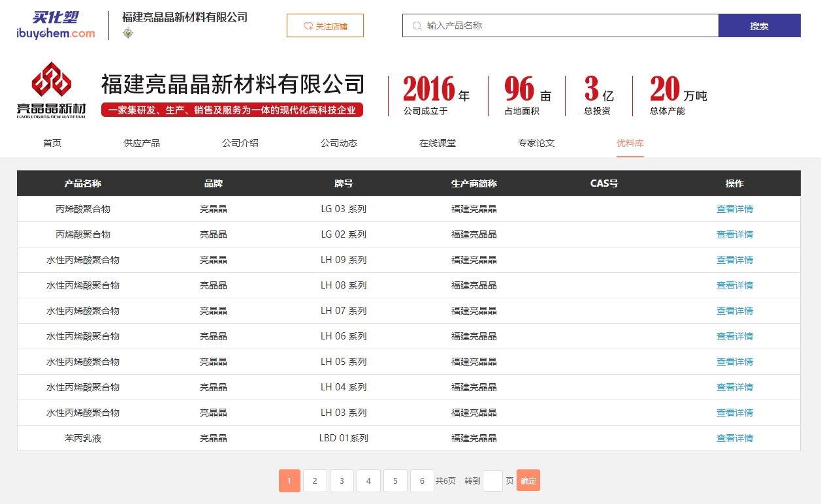Open the 在线课堂 tab
821x504 pixels.
(x=438, y=143)
